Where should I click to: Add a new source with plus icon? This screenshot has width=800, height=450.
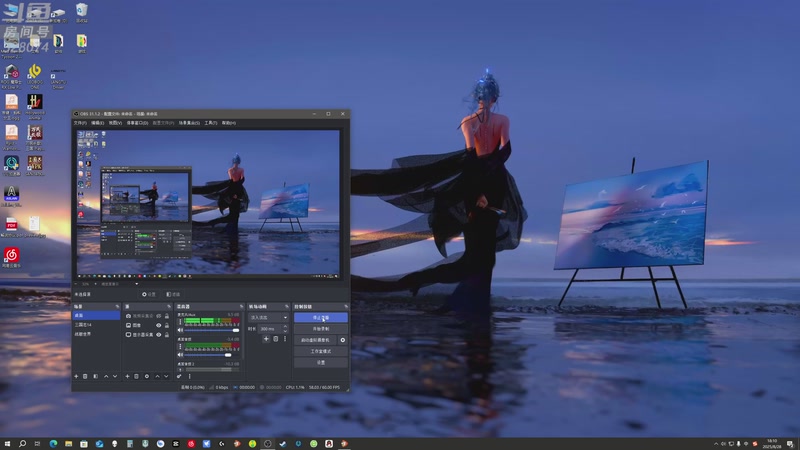click(128, 377)
